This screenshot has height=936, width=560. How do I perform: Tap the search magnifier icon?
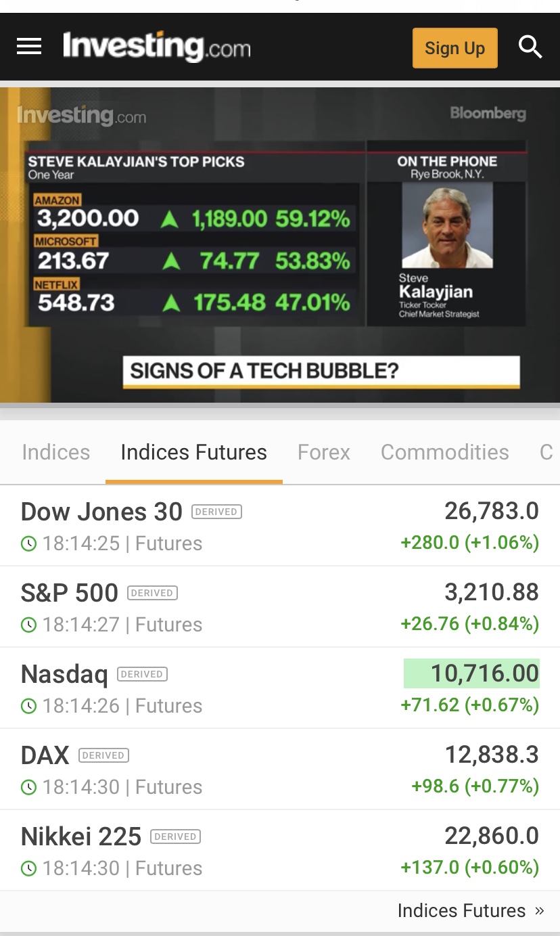(x=530, y=47)
